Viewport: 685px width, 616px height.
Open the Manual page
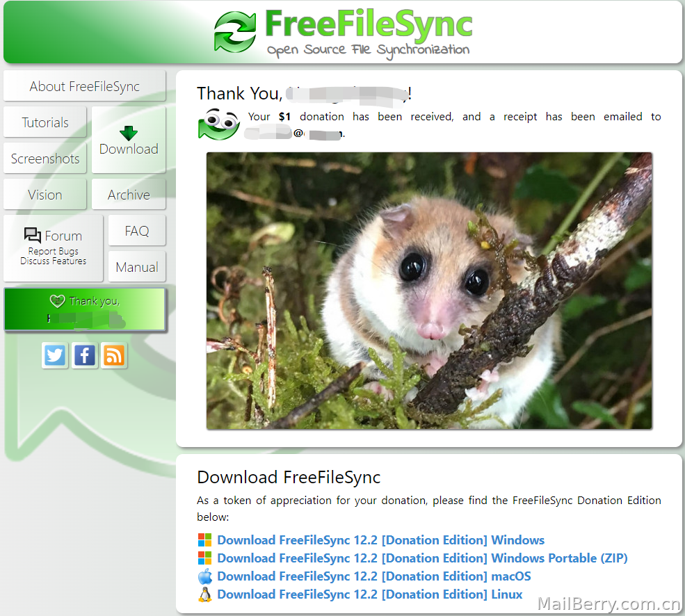click(x=137, y=266)
